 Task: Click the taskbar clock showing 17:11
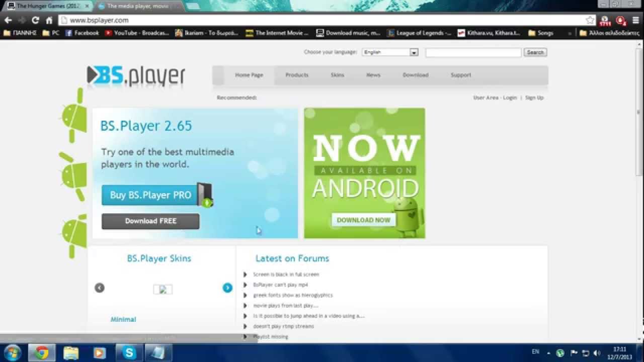[620, 353]
